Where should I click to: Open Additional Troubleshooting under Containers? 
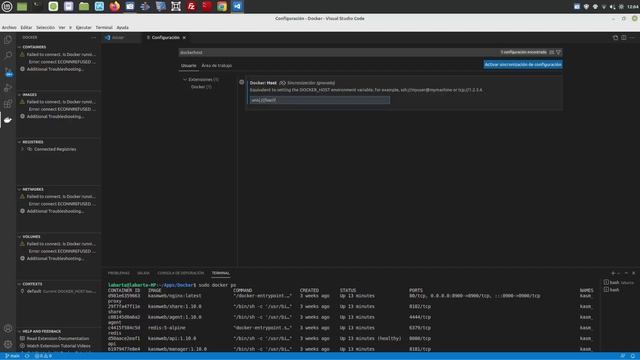(55, 69)
